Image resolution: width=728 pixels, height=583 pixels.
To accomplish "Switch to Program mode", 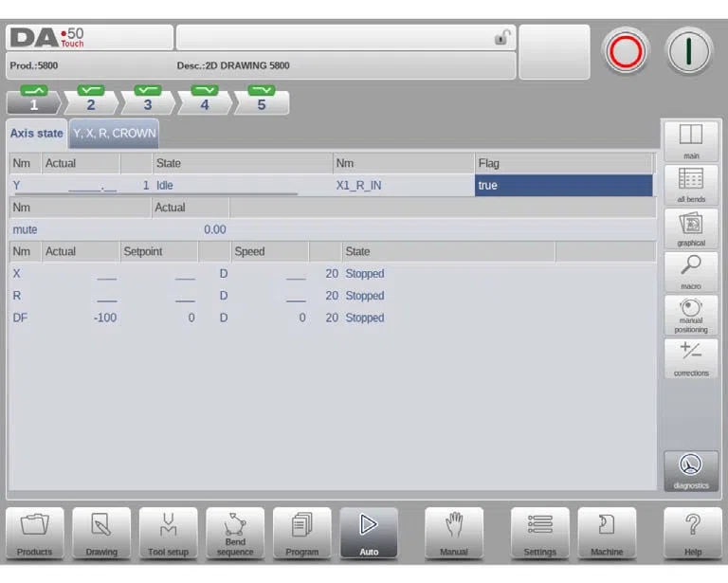I will (301, 533).
